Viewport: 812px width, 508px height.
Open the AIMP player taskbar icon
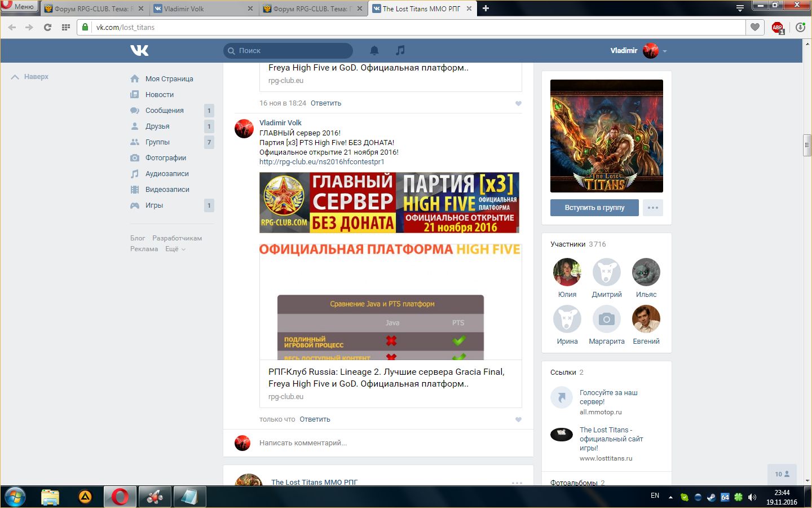coord(85,497)
